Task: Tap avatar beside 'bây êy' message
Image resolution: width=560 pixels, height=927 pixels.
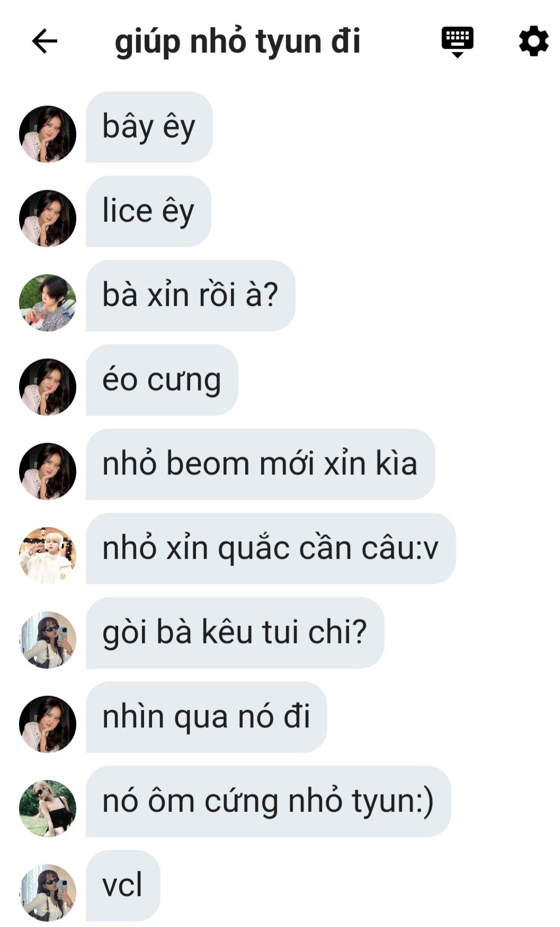Action: click(48, 134)
